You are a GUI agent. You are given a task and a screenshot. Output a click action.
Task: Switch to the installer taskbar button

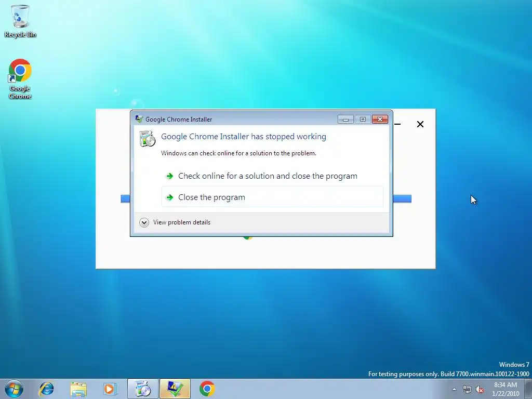(x=143, y=389)
